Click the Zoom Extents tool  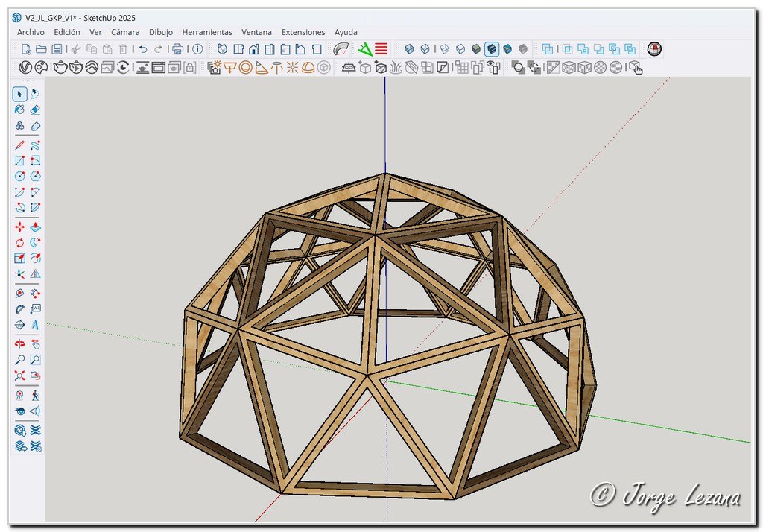(20, 375)
